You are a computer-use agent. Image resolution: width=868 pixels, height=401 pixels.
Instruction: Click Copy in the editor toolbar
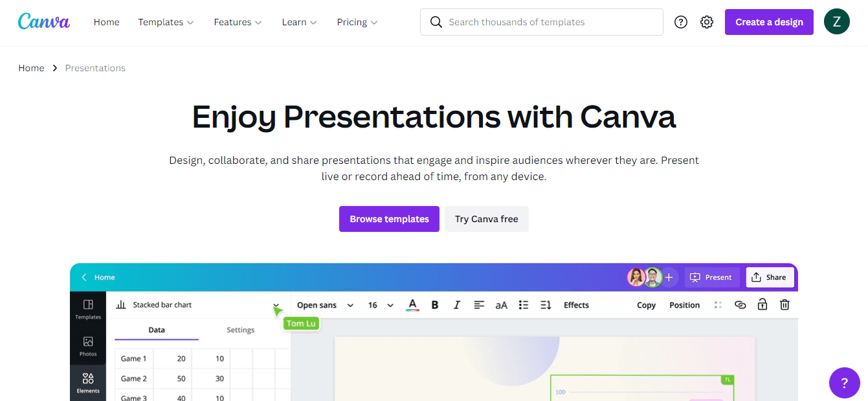tap(646, 305)
